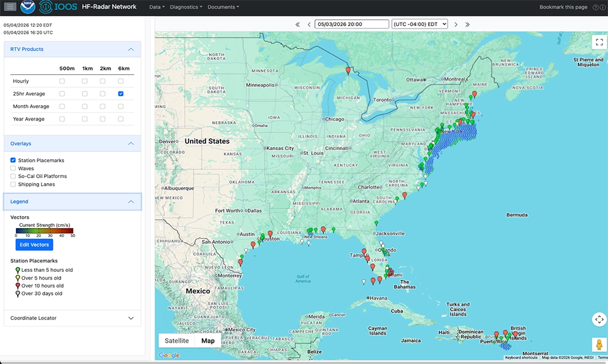This screenshot has height=364, width=608.
Task: Click current vectors near Puerto Rico
Action: (x=505, y=346)
